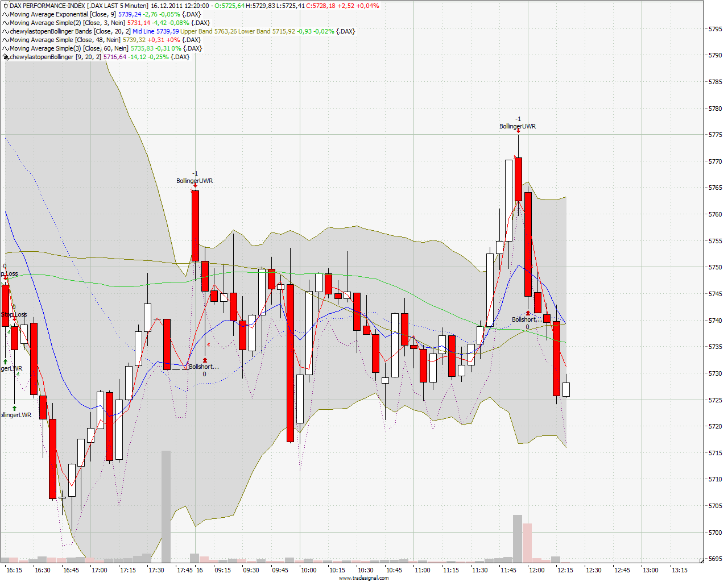This screenshot has height=582, width=728.
Task: Select Moving Average Simple [Close, 48, Nein] legend entry
Action: pyautogui.click(x=65, y=40)
